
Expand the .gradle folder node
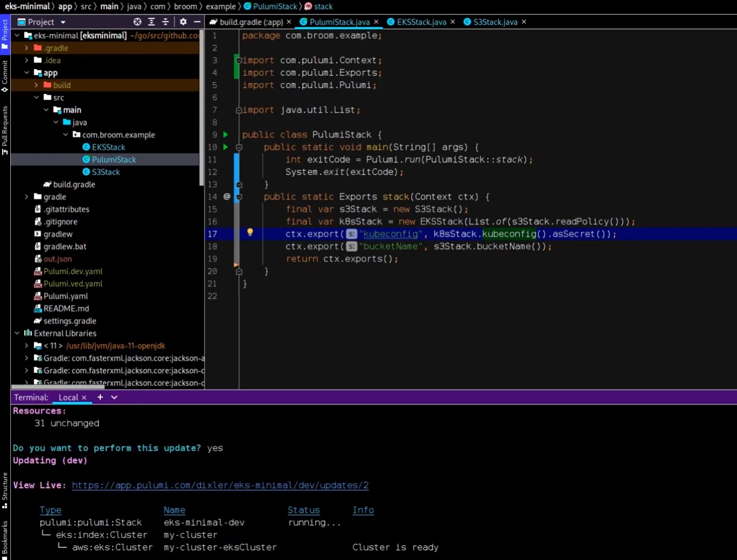pos(26,48)
